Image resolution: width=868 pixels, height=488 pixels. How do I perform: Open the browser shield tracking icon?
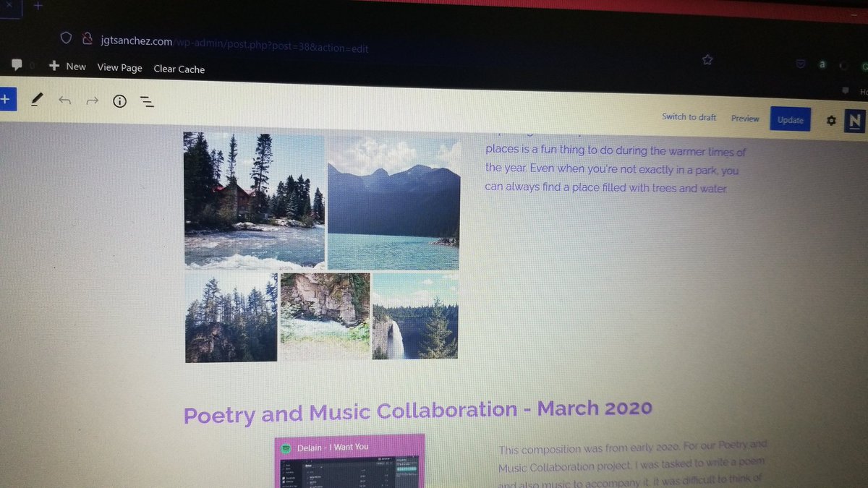pos(65,38)
